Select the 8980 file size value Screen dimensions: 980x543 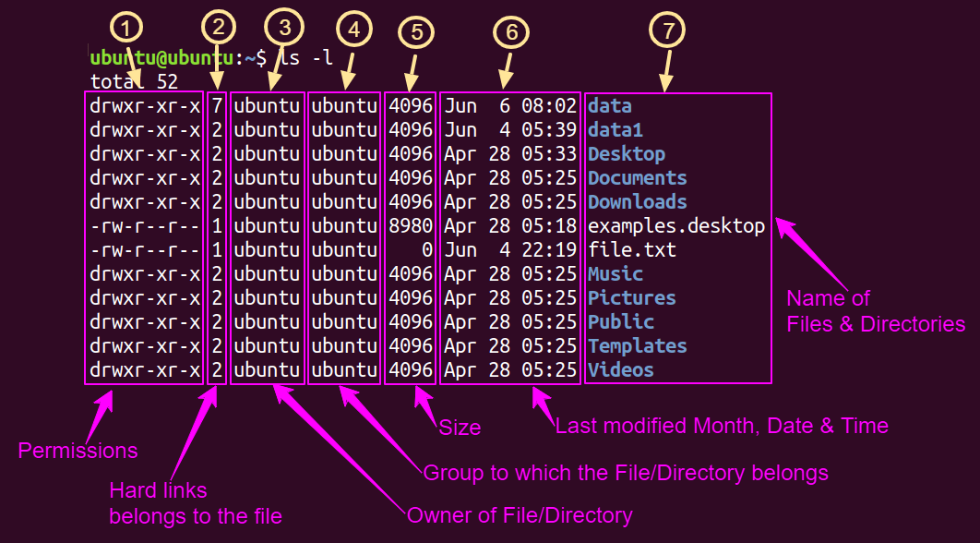tap(411, 226)
